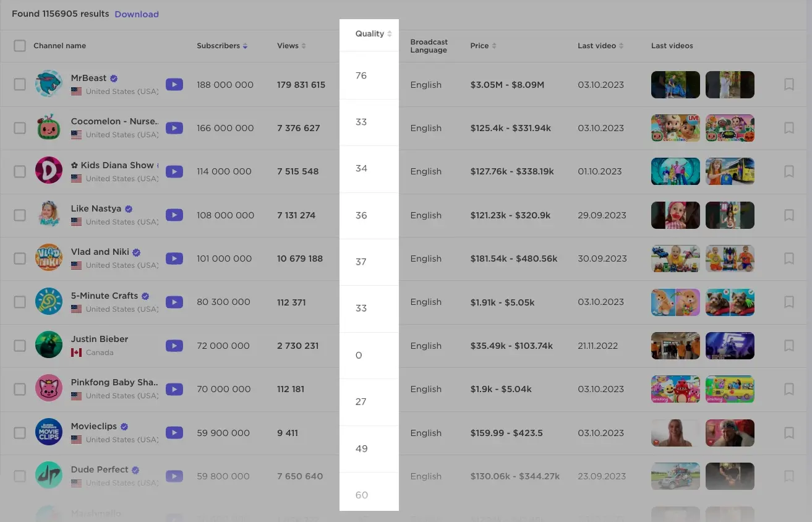Download the search results
This screenshot has height=522, width=812.
(x=137, y=14)
